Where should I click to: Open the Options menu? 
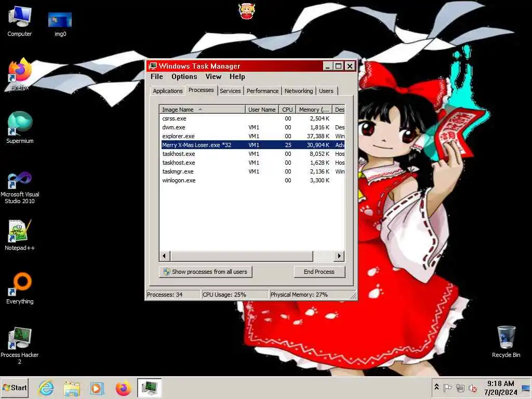click(x=184, y=77)
